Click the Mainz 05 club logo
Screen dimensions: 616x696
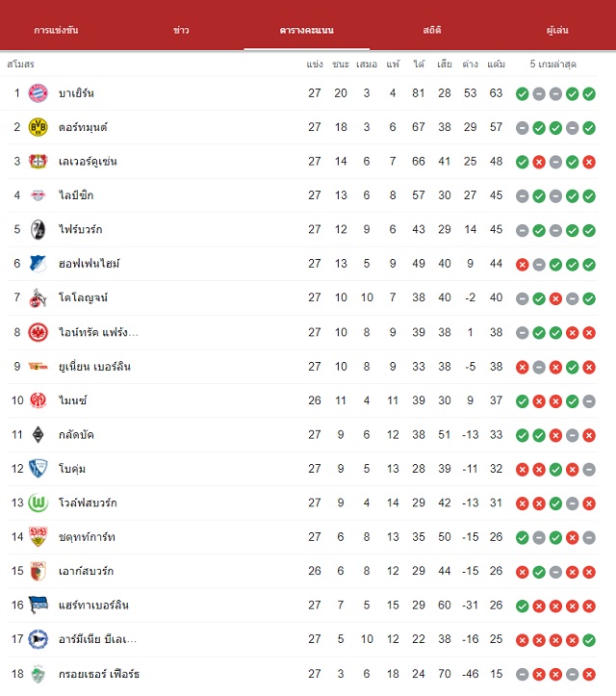[x=38, y=400]
